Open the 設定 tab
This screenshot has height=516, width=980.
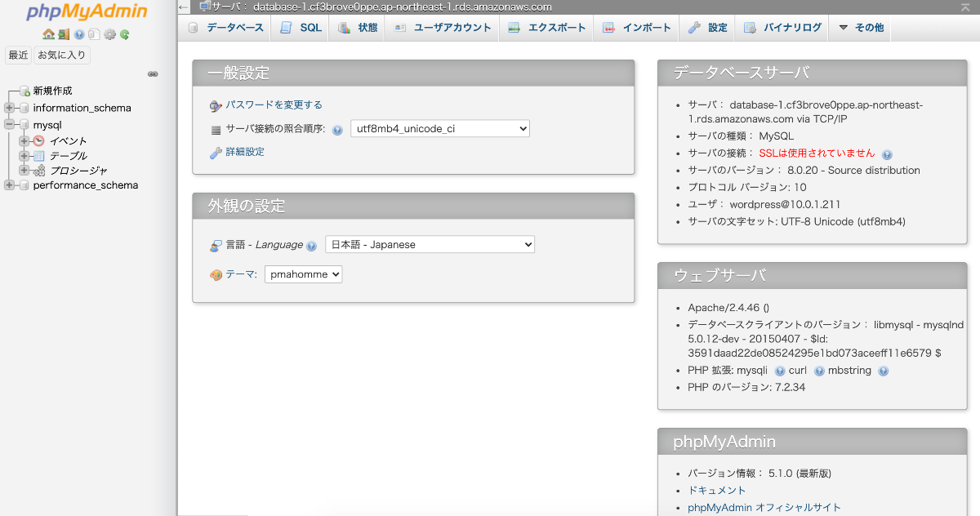[707, 28]
